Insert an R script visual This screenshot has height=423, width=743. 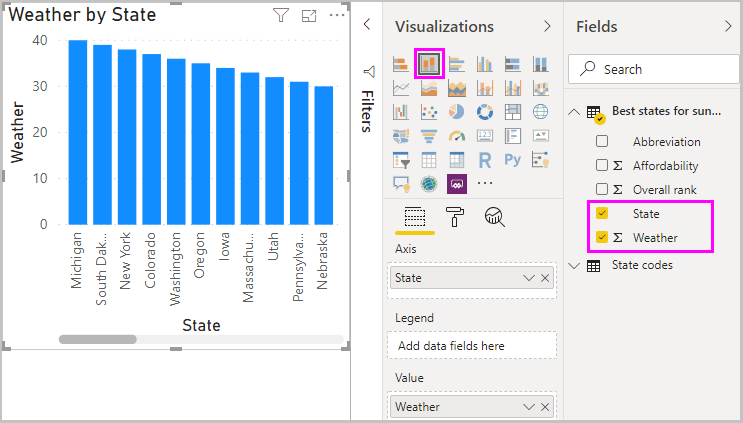(485, 160)
